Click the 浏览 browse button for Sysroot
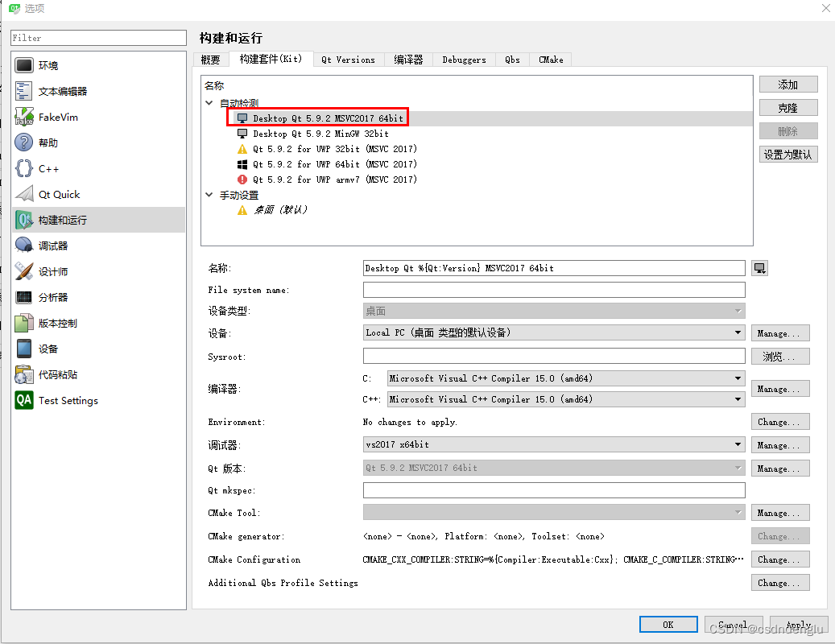Screen dimensions: 835x644 tap(780, 357)
